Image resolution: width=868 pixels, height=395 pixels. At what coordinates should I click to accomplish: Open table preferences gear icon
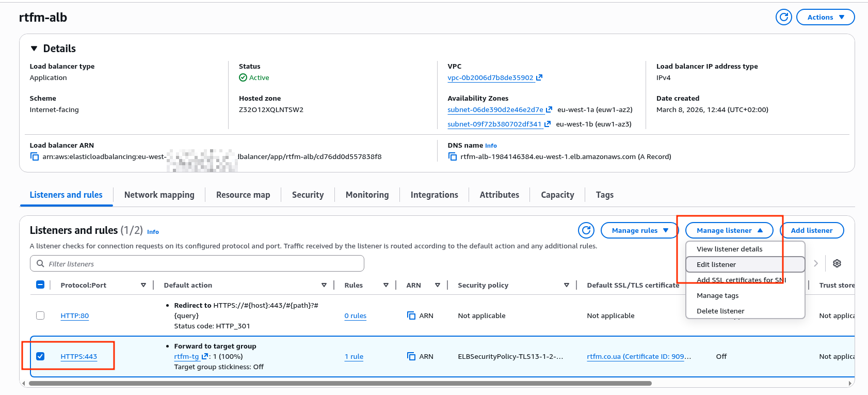coord(837,263)
